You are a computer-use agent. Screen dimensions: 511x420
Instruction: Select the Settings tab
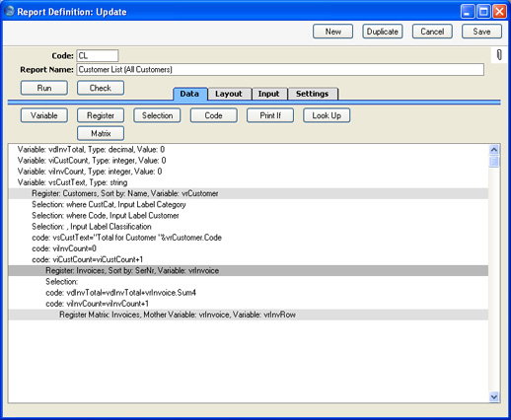313,94
